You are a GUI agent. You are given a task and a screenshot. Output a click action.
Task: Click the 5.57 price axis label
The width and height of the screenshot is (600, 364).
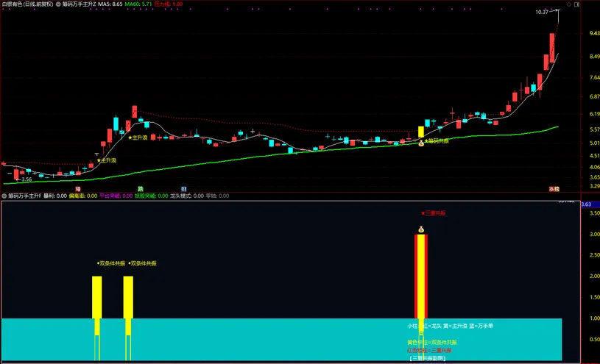595,129
